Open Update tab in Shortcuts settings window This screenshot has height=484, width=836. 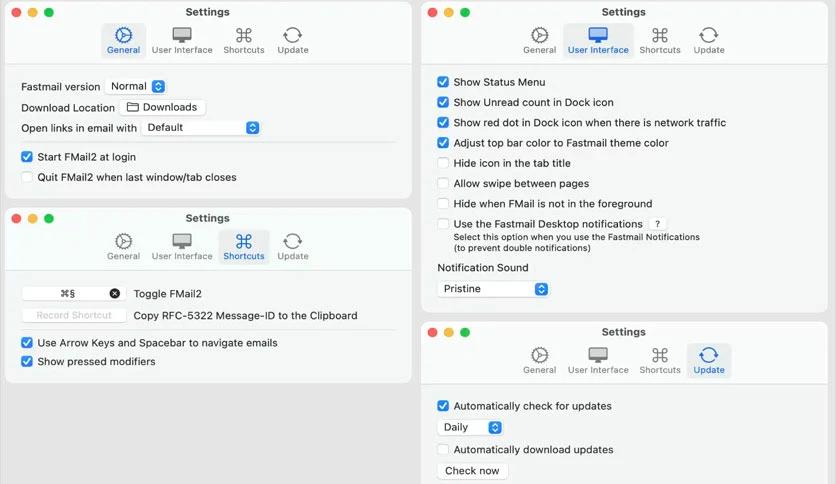coord(293,247)
